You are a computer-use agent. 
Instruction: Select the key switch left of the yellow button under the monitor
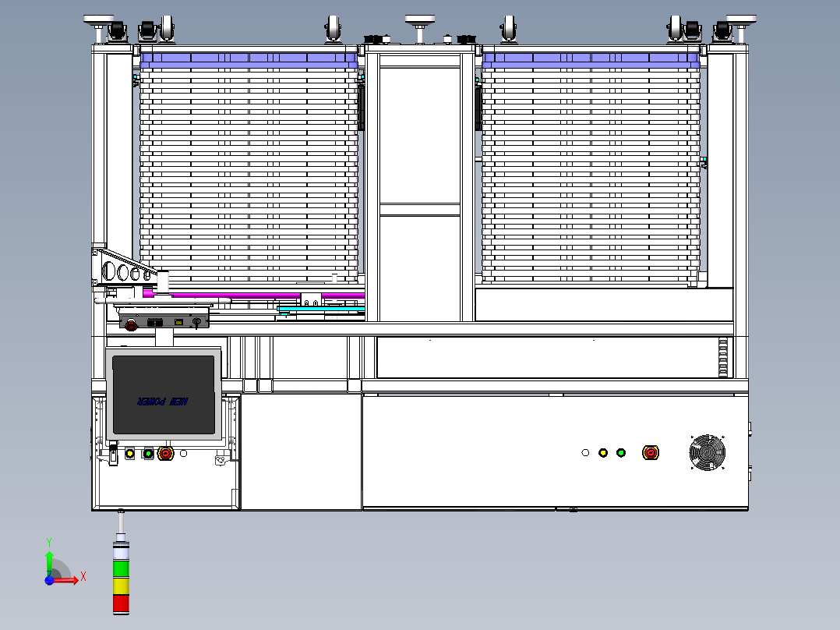click(113, 454)
